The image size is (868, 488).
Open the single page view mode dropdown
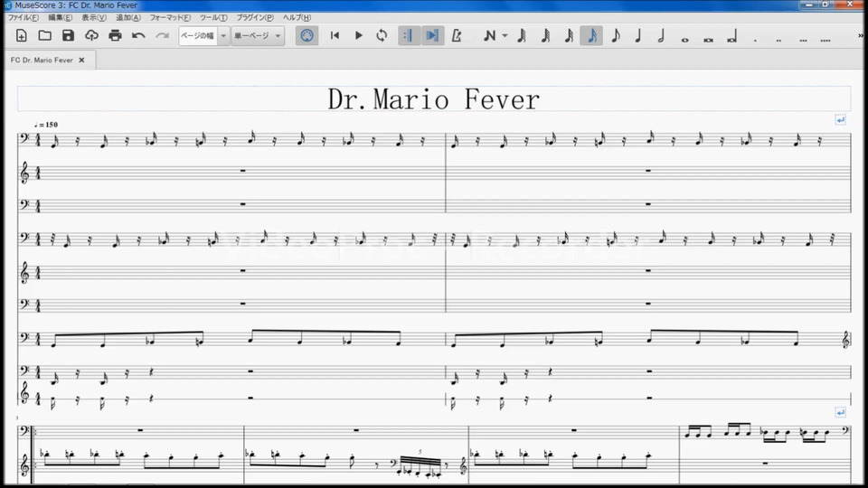[x=258, y=36]
